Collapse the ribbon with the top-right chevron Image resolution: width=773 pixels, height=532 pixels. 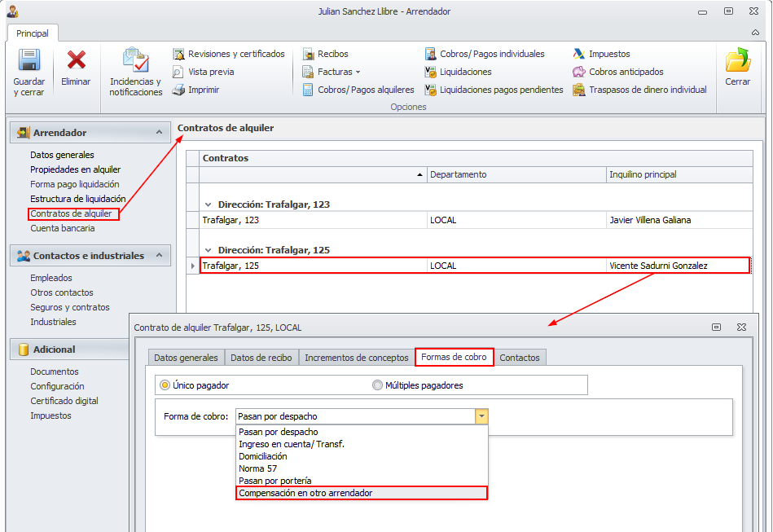(755, 33)
